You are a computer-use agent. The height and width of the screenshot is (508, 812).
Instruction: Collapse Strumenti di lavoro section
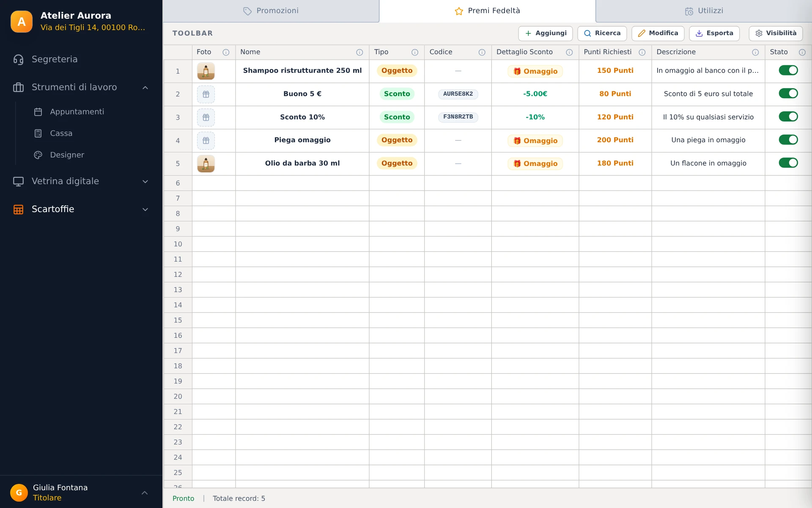[81, 87]
